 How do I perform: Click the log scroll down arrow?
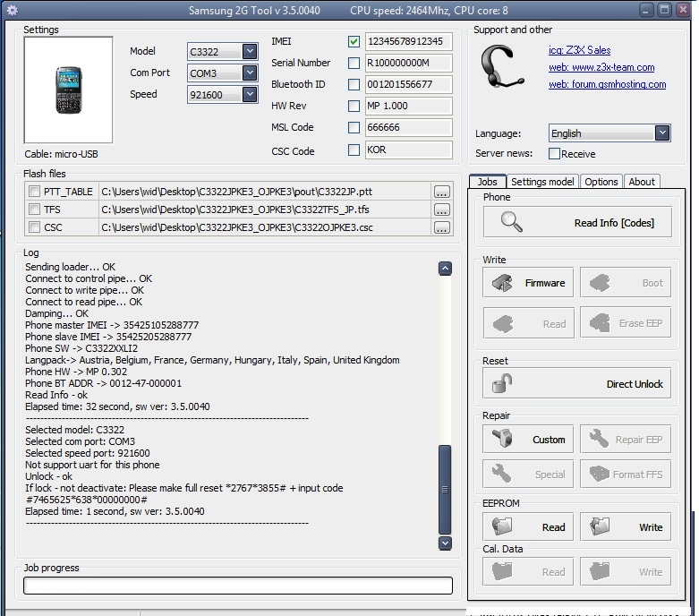coord(445,543)
